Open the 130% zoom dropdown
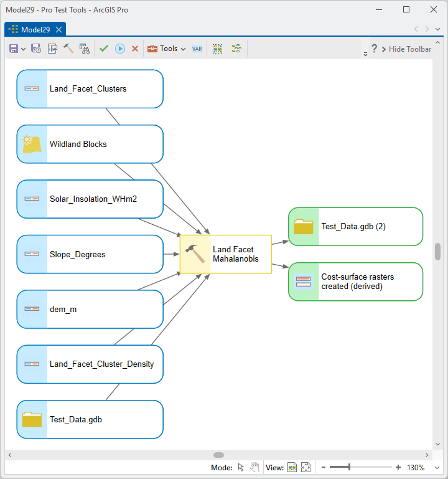This screenshot has width=448, height=479. tap(437, 468)
